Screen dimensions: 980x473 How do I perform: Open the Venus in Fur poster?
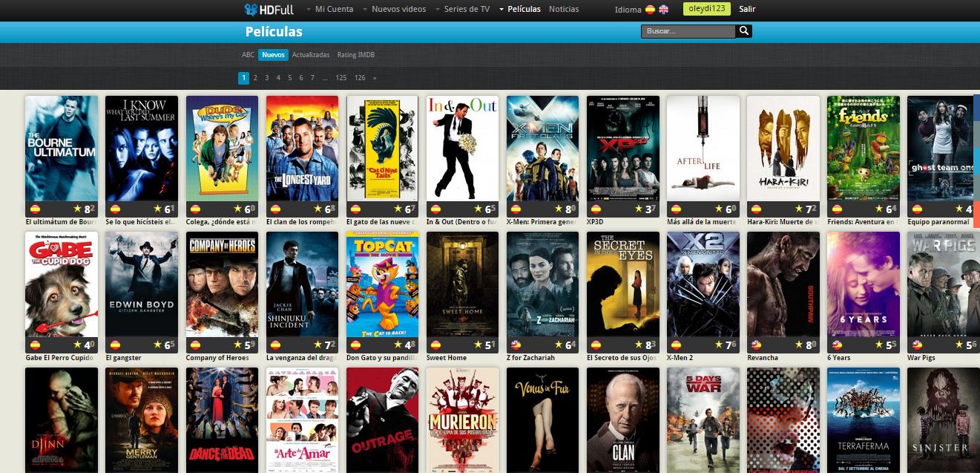pyautogui.click(x=542, y=420)
